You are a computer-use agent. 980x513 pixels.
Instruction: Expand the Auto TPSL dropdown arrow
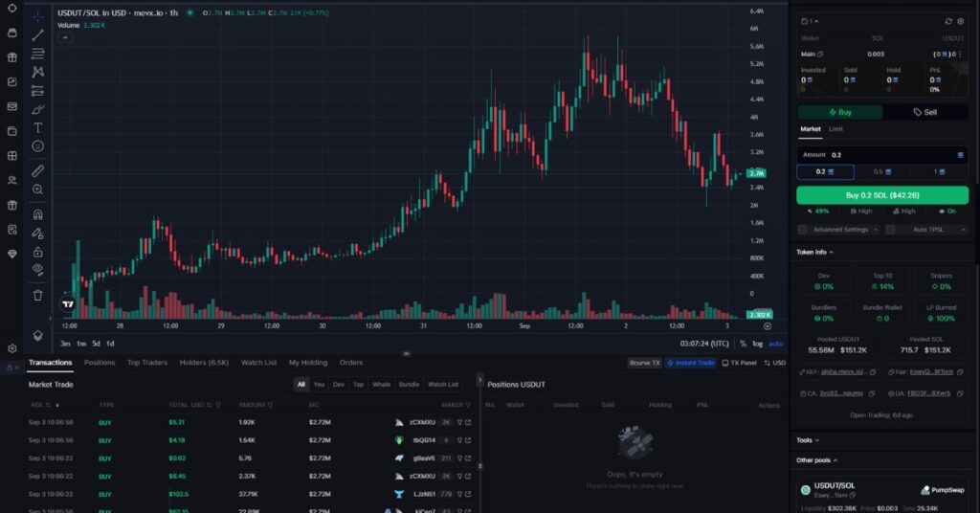[x=963, y=230]
